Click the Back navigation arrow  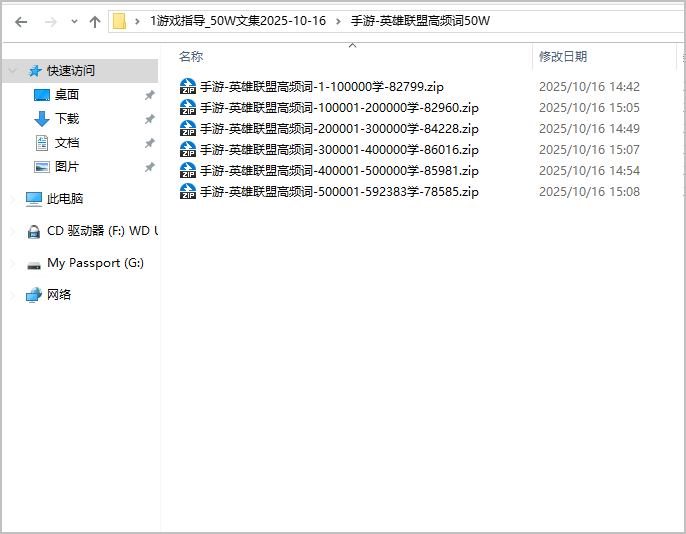pyautogui.click(x=21, y=21)
